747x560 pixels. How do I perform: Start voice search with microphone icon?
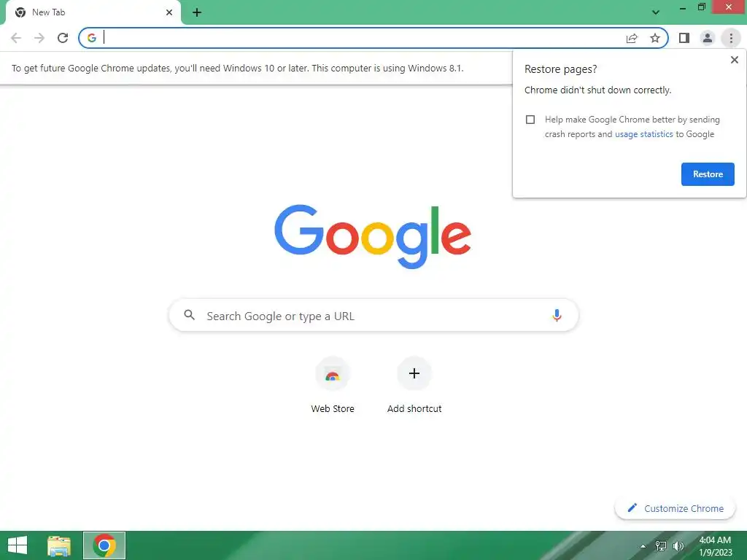(x=557, y=315)
